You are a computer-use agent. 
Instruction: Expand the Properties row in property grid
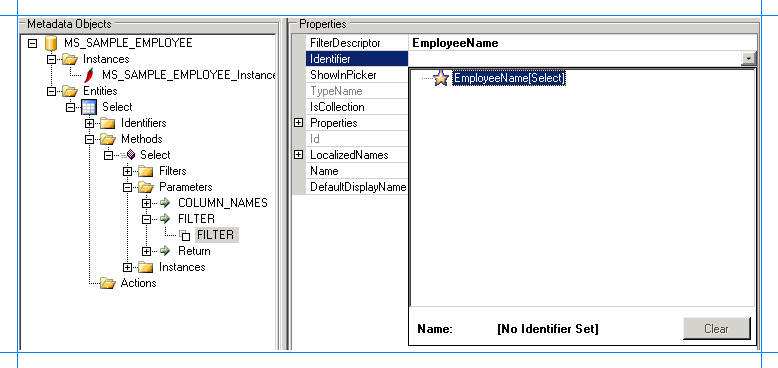click(299, 123)
